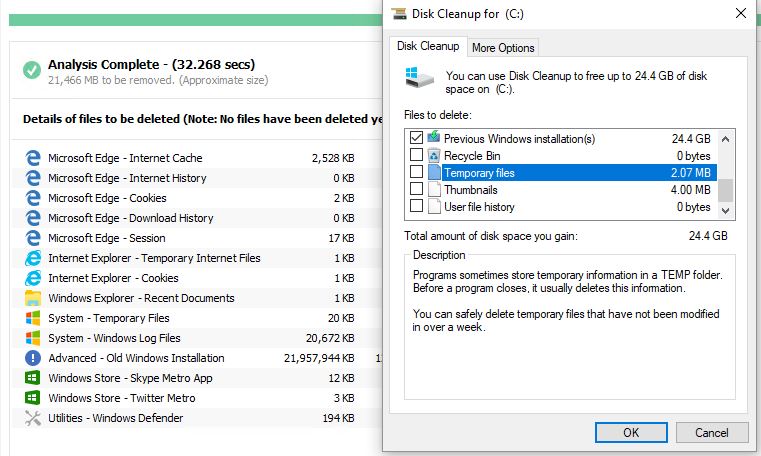Click the Edge icon beside Internet History
Viewport: 761px width, 456px height.
[x=33, y=178]
